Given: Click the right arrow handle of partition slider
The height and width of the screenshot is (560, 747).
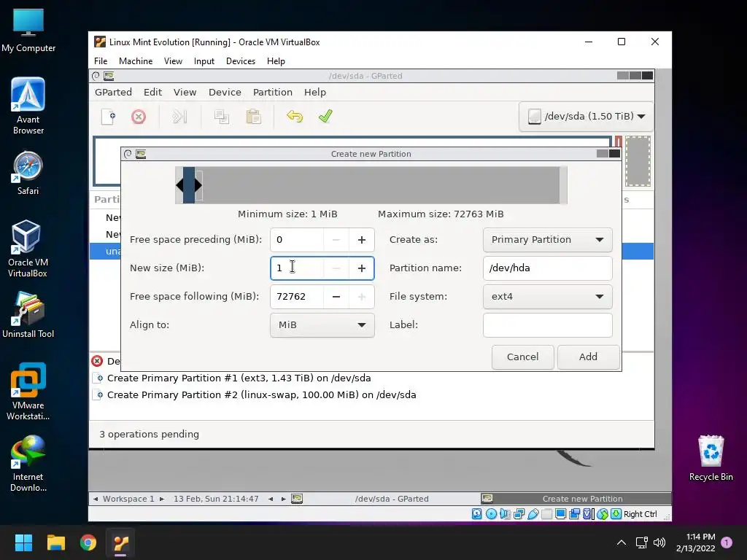Looking at the screenshot, I should click(198, 185).
